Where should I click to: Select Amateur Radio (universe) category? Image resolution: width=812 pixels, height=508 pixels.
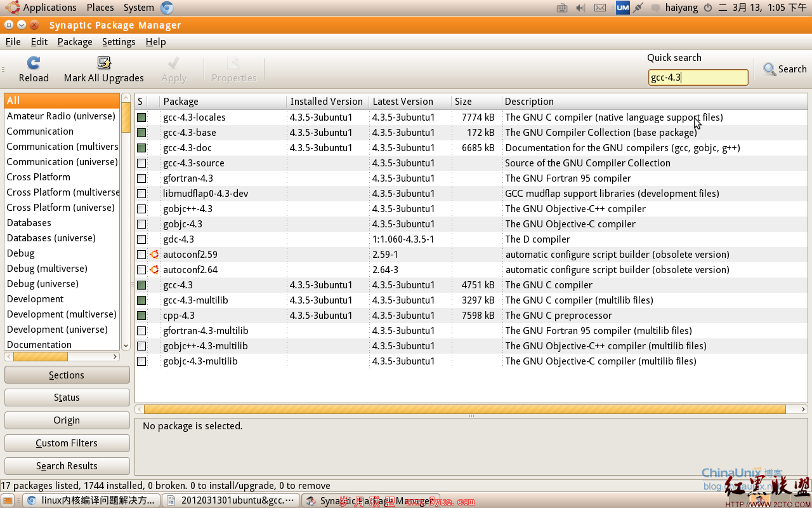click(x=62, y=116)
